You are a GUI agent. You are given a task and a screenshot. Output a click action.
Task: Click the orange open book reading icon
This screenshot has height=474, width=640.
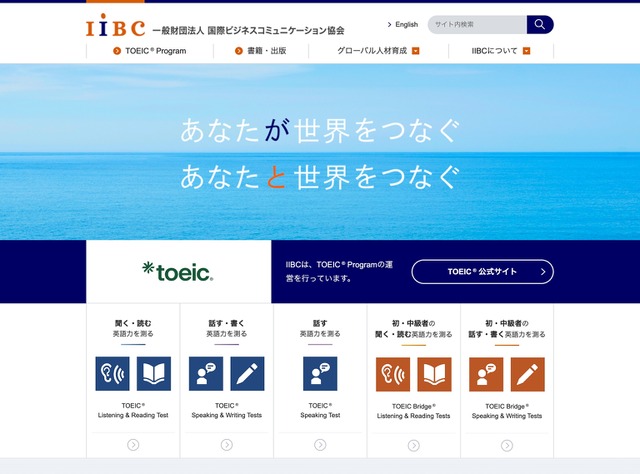click(x=434, y=374)
